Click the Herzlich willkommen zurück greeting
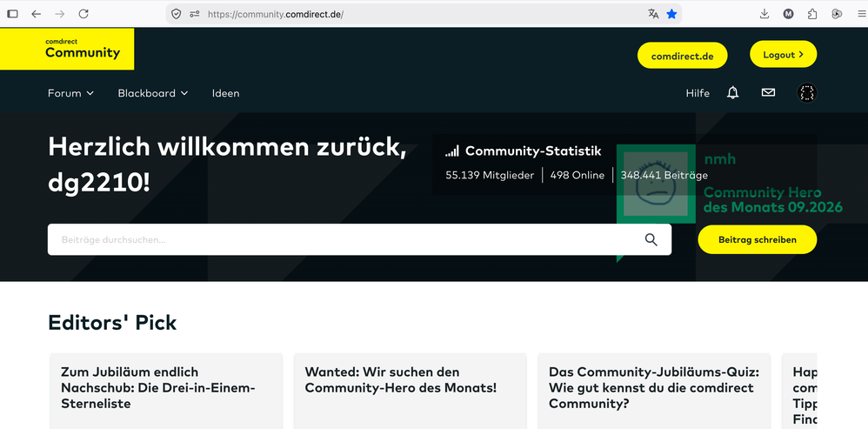The height and width of the screenshot is (429, 868). (227, 164)
